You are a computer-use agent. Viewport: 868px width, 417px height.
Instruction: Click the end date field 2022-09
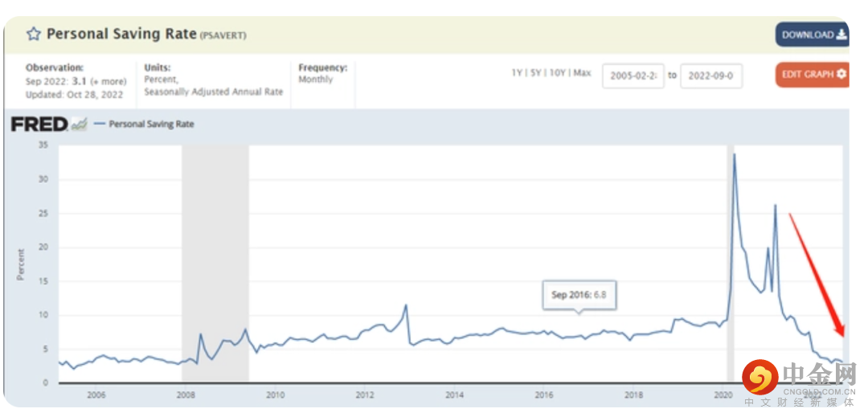click(710, 76)
